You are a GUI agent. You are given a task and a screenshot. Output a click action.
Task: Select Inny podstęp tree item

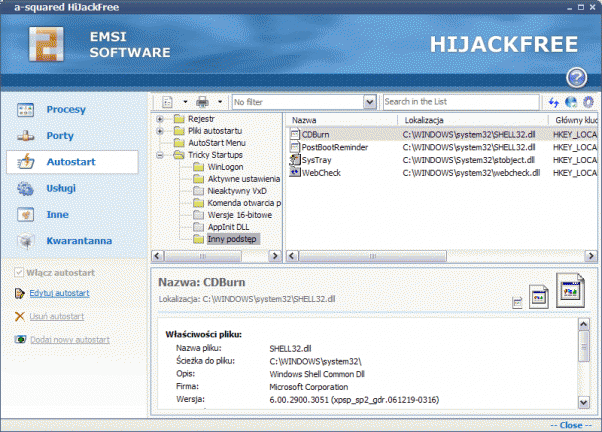point(232,239)
